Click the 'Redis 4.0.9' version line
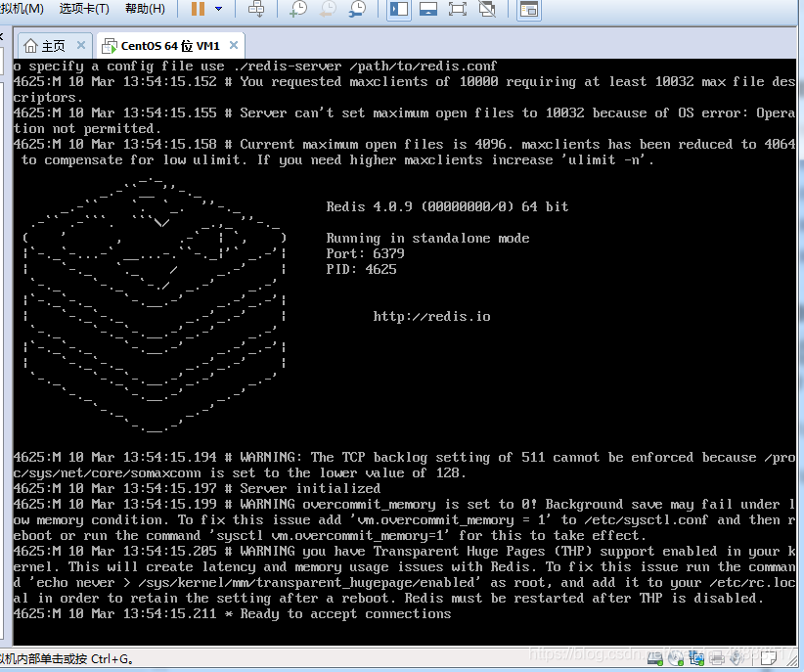The width and height of the screenshot is (804, 672). pos(447,206)
